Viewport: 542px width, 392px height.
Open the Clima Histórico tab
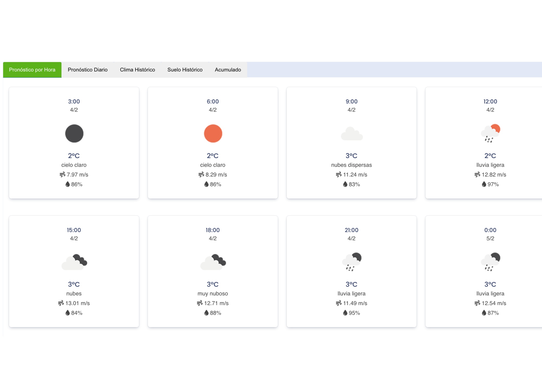(x=137, y=70)
